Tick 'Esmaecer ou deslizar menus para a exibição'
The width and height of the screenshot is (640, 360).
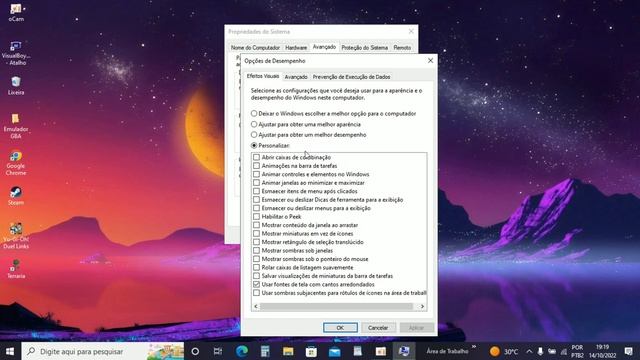256,208
